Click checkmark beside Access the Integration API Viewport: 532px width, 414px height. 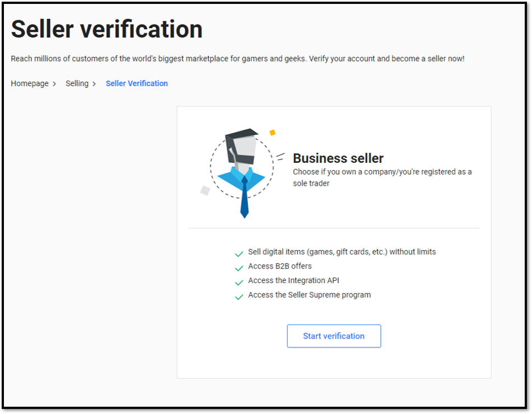click(239, 282)
